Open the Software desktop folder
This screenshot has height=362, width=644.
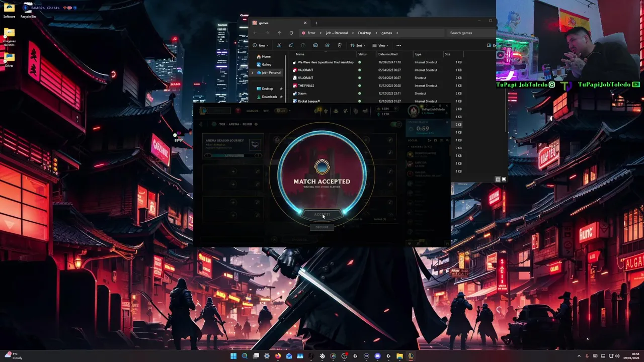coord(9,10)
